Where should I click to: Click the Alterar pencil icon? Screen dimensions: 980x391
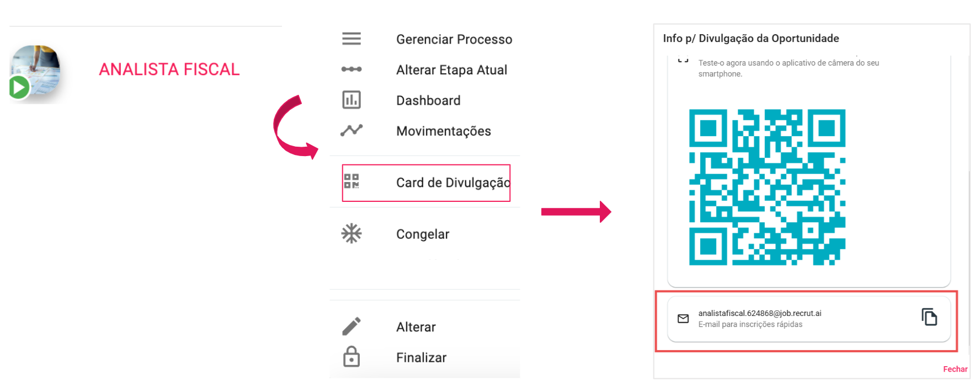[x=351, y=326]
